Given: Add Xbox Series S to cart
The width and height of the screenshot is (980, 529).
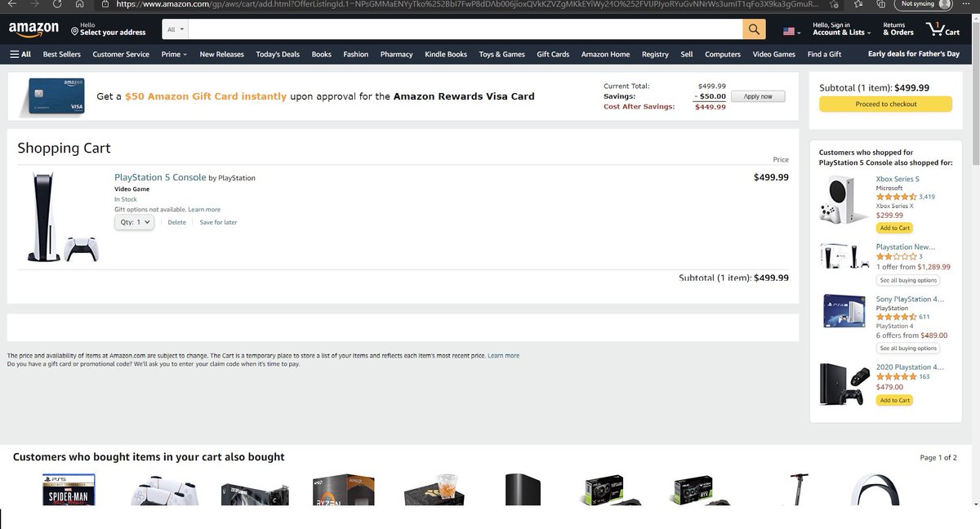Looking at the screenshot, I should pos(894,228).
